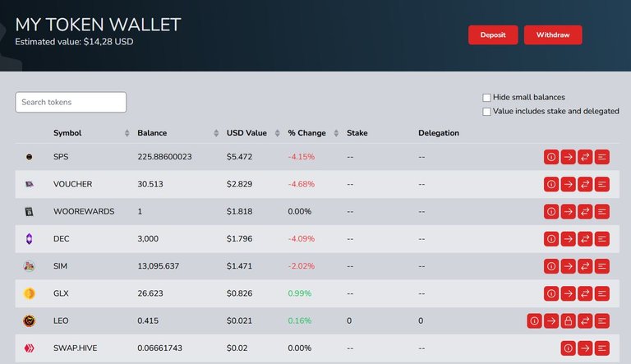631x364 pixels.
Task: Click the SPS change value -4.15%
Action: (x=302, y=157)
